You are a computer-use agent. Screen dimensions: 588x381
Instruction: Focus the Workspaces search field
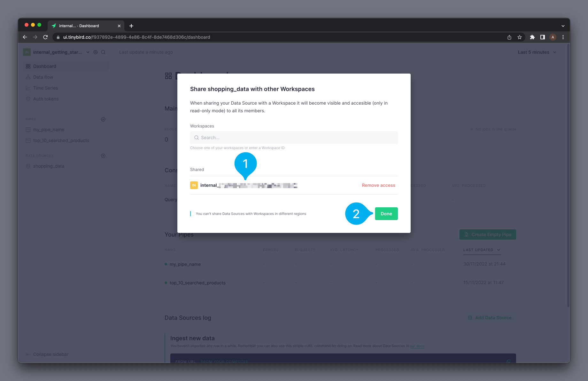(294, 138)
